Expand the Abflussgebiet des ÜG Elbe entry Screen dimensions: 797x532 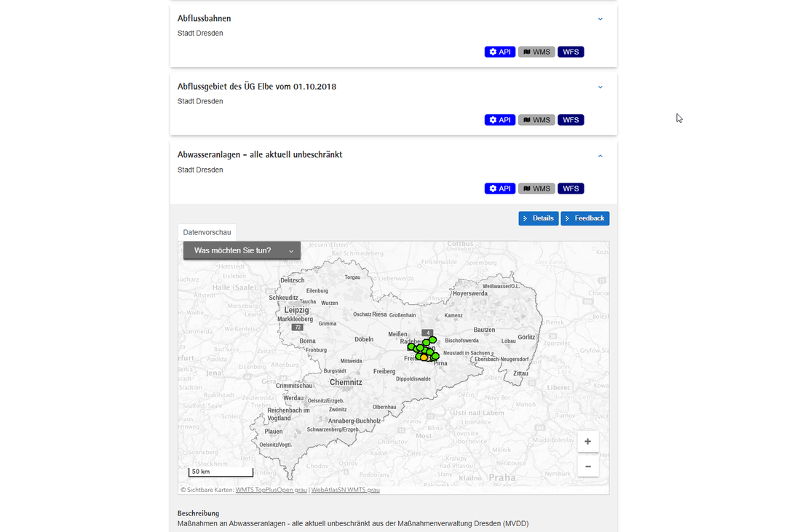coord(600,87)
